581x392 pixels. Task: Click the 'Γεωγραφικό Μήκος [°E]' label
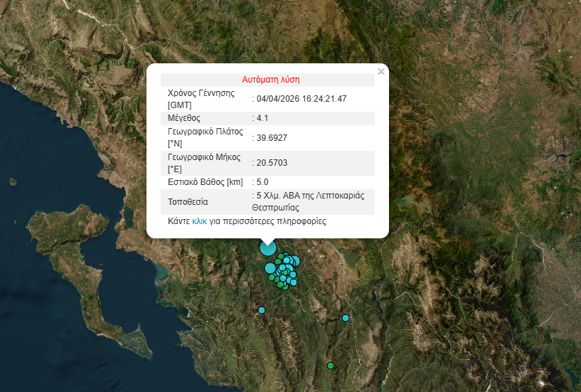coord(205,163)
